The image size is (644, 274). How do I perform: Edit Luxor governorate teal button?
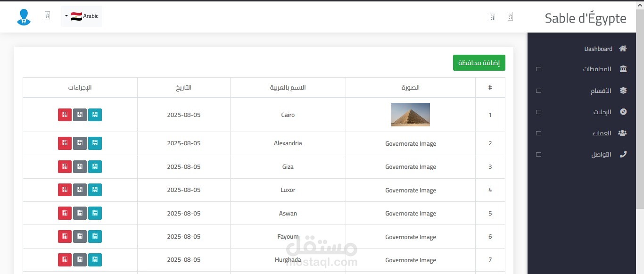click(x=95, y=190)
